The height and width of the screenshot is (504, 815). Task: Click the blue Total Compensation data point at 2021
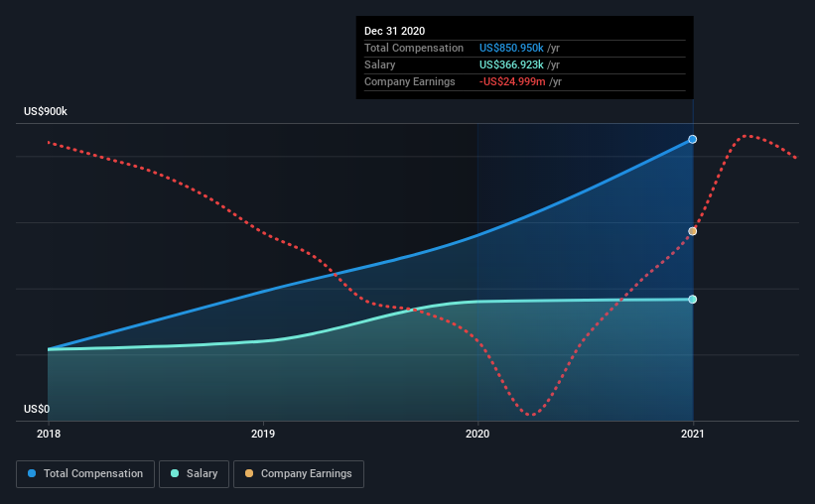(x=692, y=139)
